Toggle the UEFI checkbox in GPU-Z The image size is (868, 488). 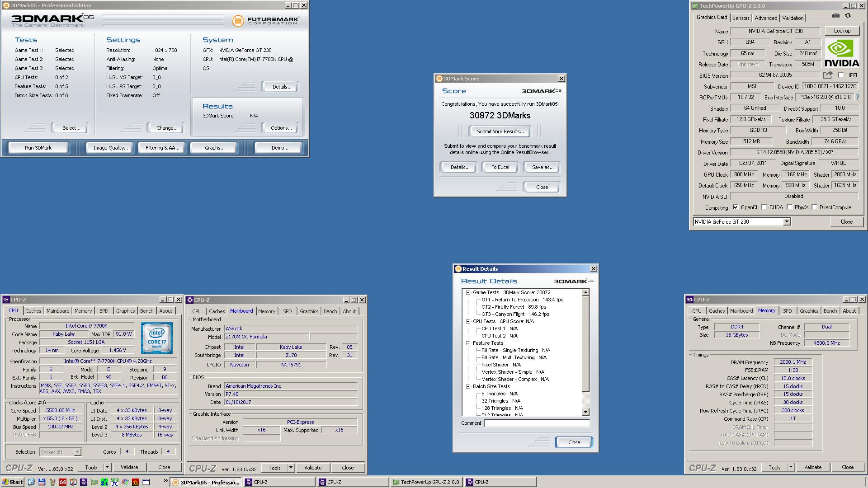pyautogui.click(x=841, y=75)
